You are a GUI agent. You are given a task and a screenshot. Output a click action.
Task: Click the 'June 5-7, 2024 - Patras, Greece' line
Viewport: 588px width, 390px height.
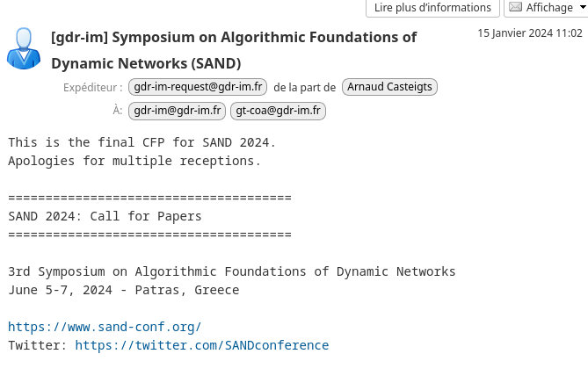click(x=124, y=291)
